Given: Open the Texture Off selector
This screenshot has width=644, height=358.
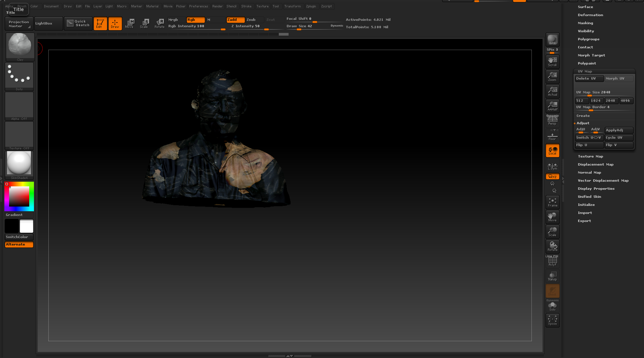Looking at the screenshot, I should (x=19, y=136).
